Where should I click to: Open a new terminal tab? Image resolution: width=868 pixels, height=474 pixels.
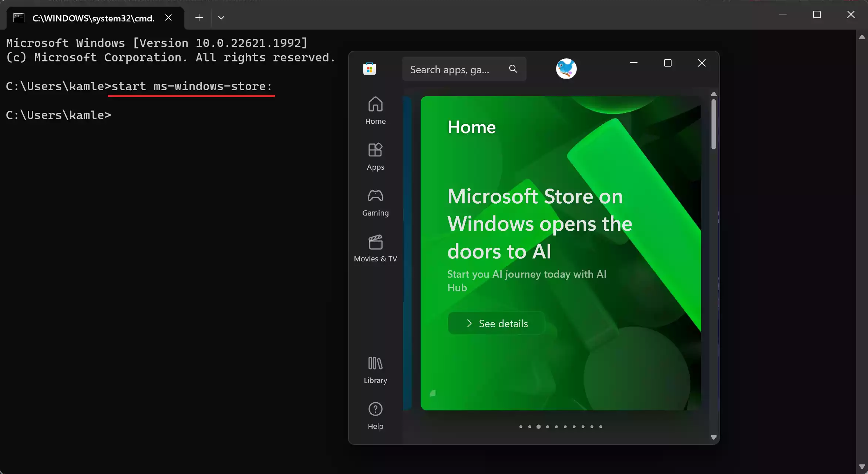point(199,17)
